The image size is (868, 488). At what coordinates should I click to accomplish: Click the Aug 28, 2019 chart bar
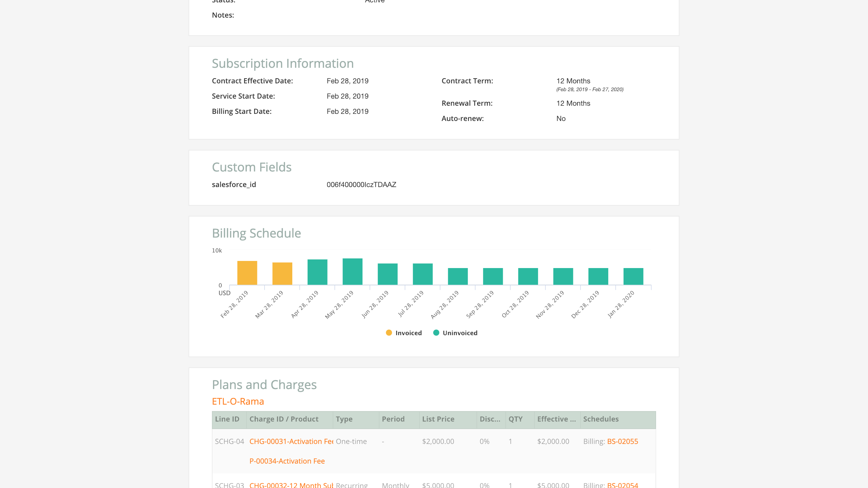click(457, 276)
